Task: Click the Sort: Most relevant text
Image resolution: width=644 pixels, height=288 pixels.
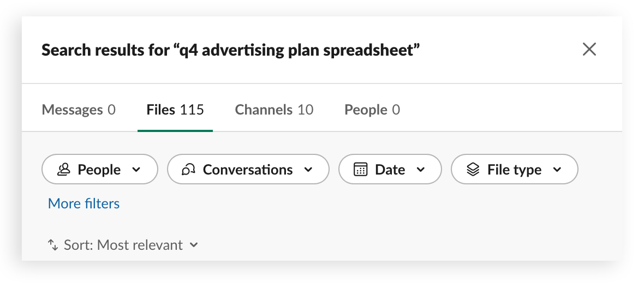Action: [x=123, y=245]
